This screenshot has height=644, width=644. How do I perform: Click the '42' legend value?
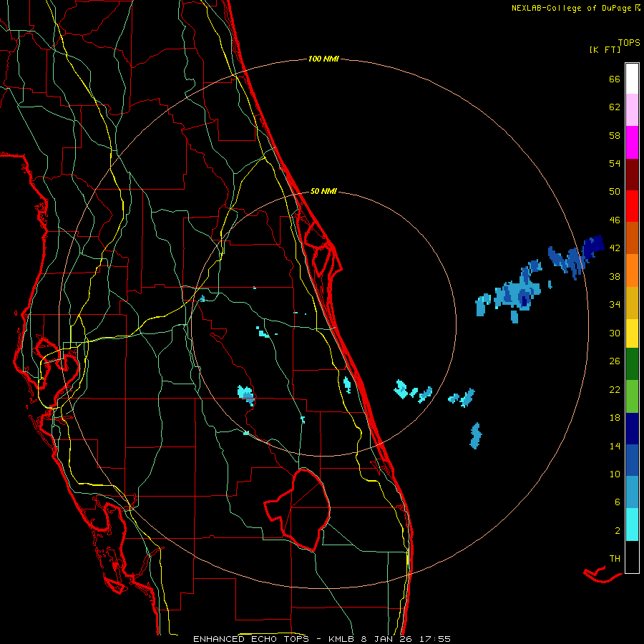click(615, 248)
